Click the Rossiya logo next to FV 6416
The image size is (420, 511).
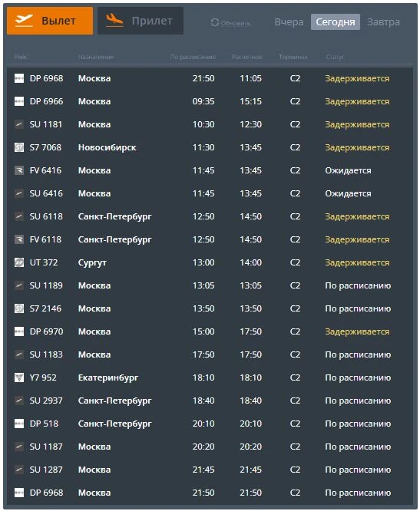19,170
